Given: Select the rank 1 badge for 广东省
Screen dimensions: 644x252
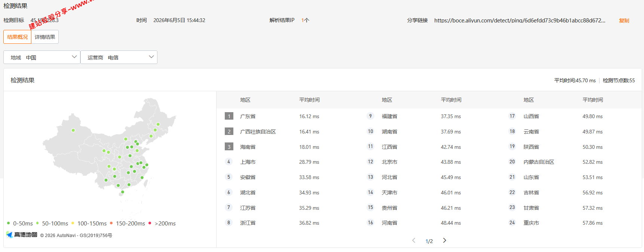Looking at the screenshot, I should point(229,116).
